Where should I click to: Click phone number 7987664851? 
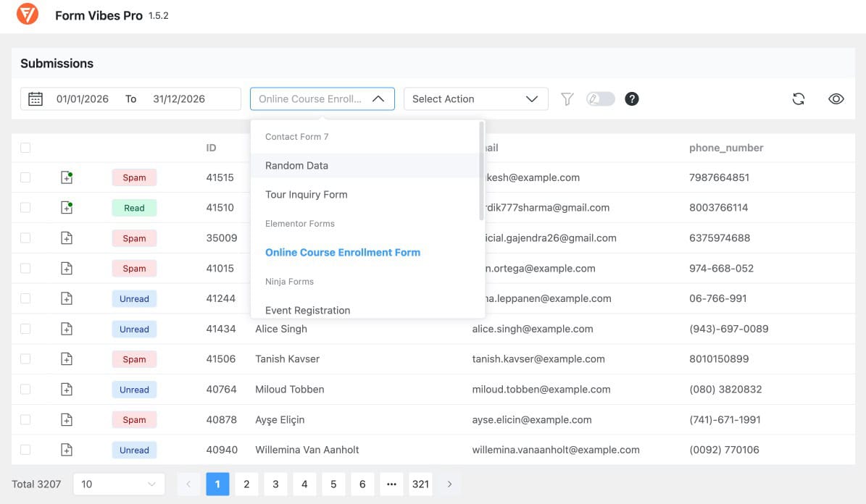coord(719,177)
